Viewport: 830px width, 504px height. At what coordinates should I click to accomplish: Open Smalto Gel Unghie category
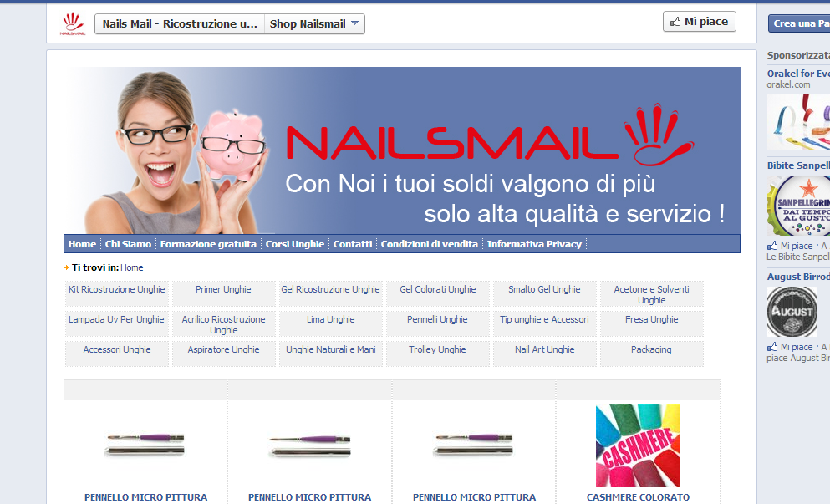(544, 289)
